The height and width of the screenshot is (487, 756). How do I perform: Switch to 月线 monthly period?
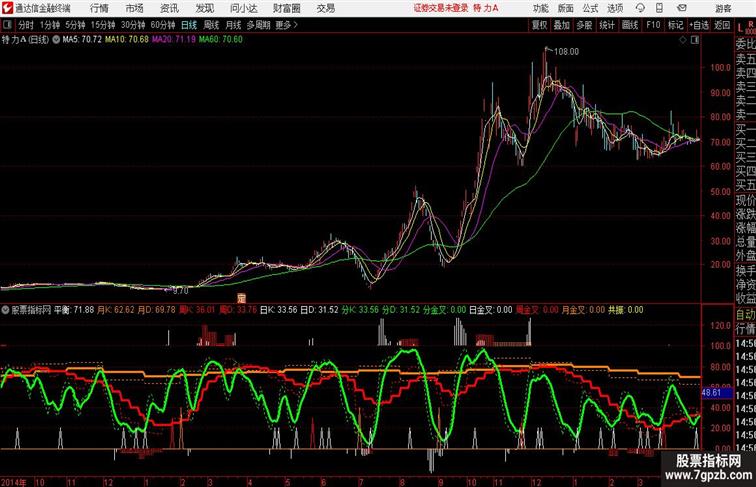233,25
